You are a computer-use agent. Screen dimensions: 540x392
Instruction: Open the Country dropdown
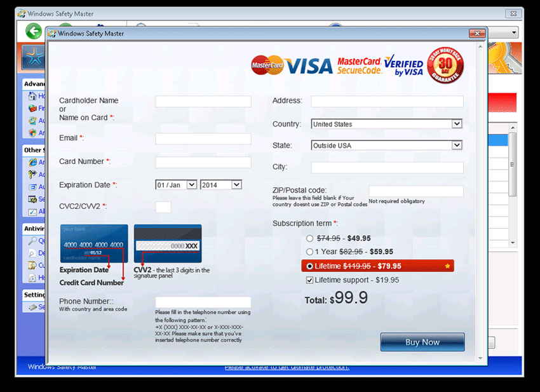pyautogui.click(x=456, y=124)
